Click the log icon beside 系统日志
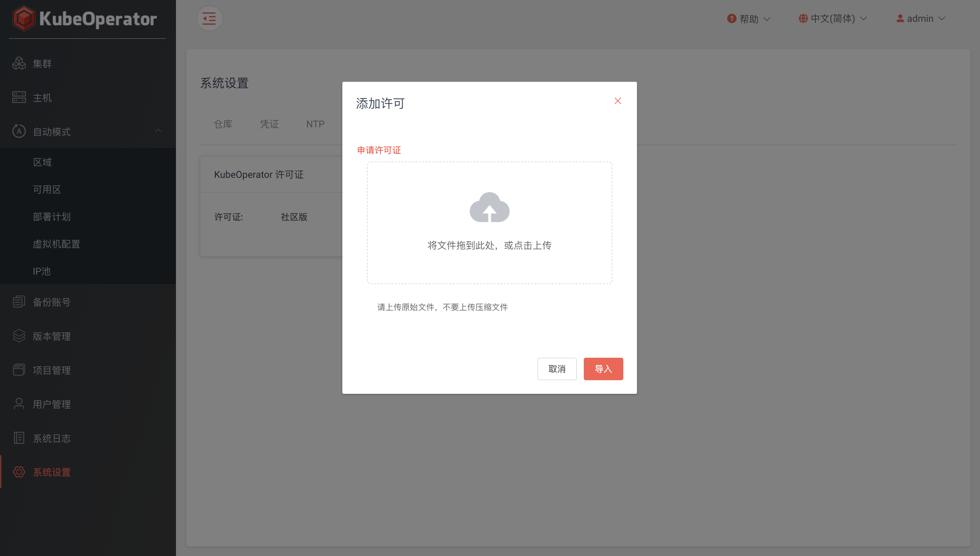Viewport: 980px width, 556px height. coord(19,438)
